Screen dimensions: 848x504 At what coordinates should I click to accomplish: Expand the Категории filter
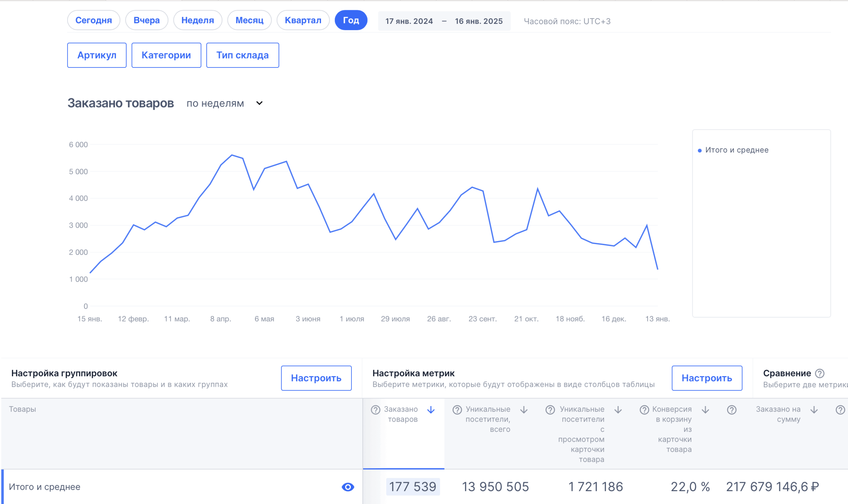(166, 55)
